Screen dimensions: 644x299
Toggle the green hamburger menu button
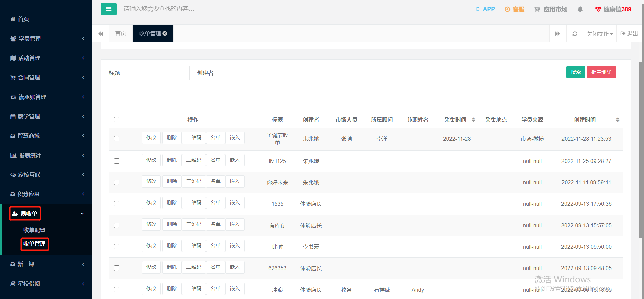tap(109, 9)
